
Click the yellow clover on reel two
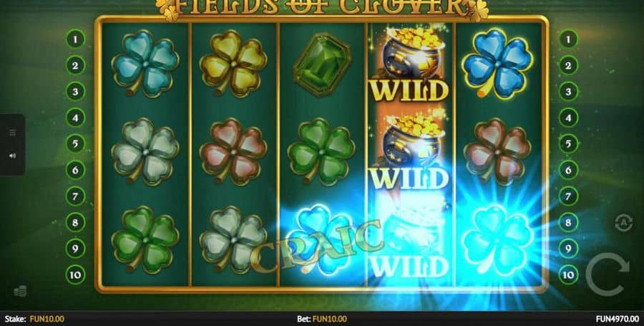pyautogui.click(x=233, y=64)
